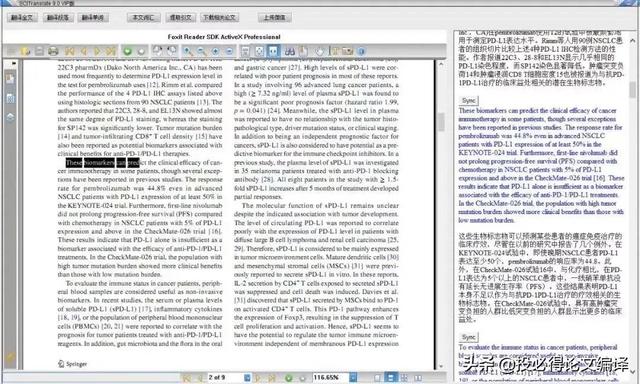Click the 翻译全文 button at top left
The width and height of the screenshot is (640, 384).
click(22, 18)
